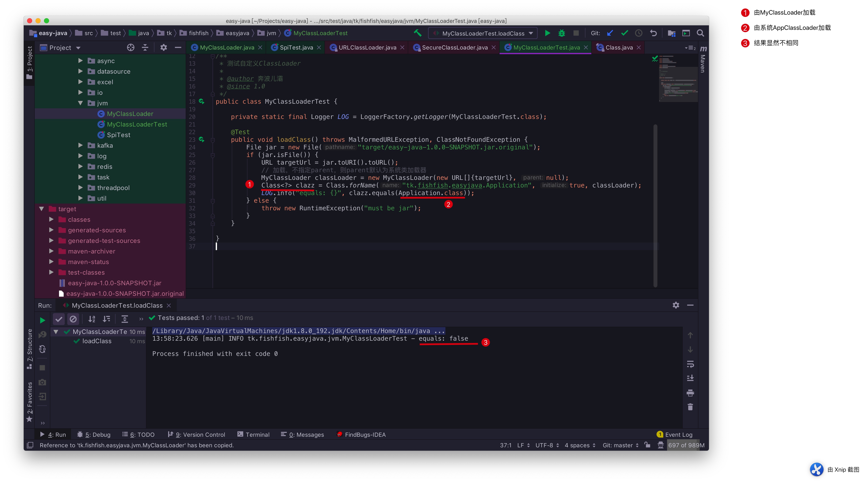Click the Clear All trash icon in console

[x=690, y=407]
